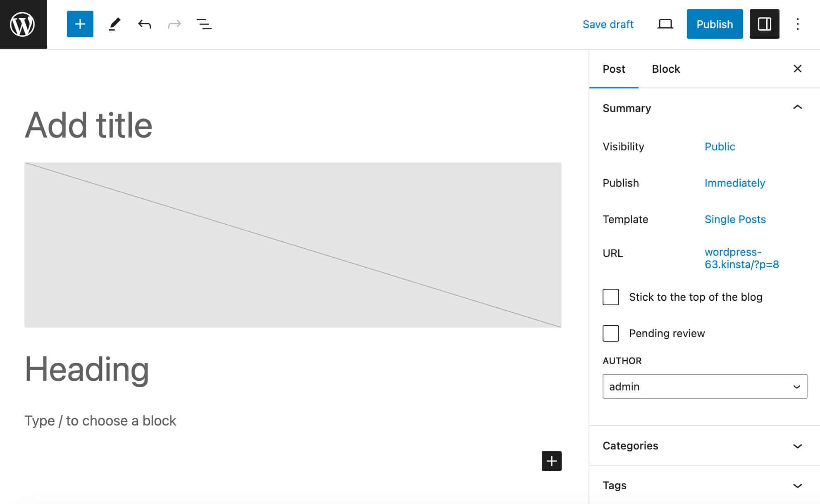Viewport: 820px width, 504px height.
Task: Switch to the Post tab
Action: pyautogui.click(x=613, y=69)
